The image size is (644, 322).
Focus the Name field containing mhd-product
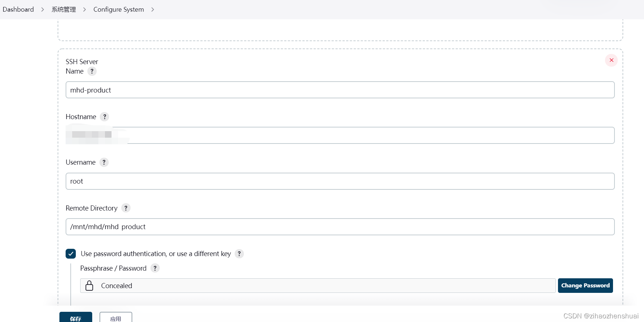click(x=340, y=90)
